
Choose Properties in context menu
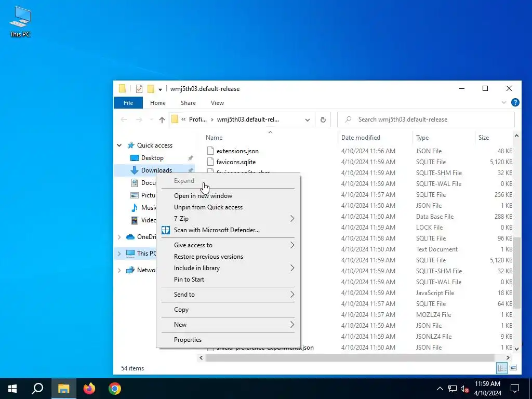[x=188, y=340]
